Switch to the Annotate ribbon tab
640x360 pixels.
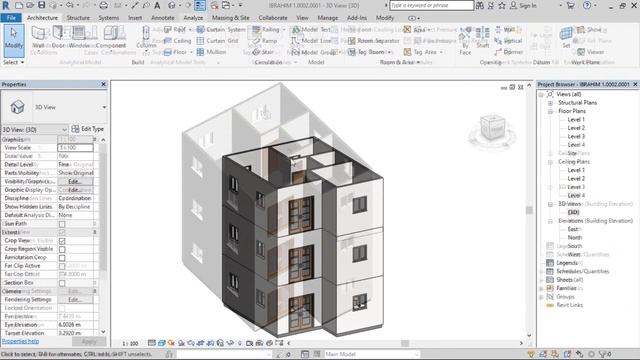tap(162, 18)
